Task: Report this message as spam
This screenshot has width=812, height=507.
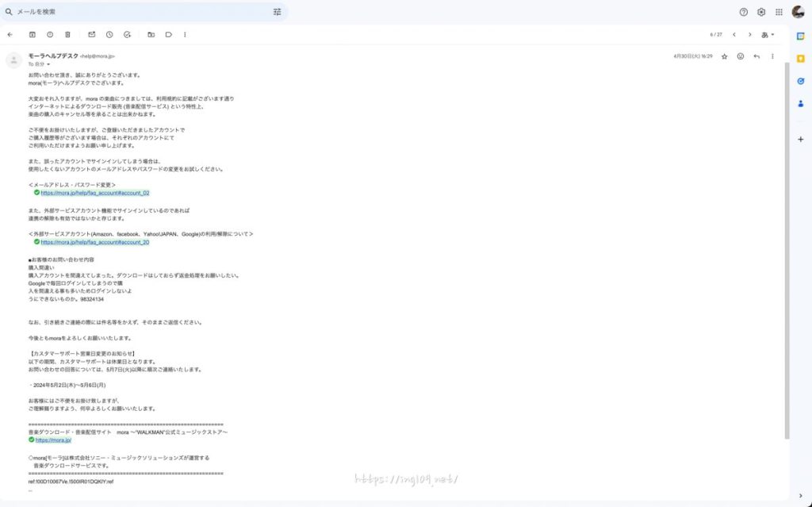Action: pyautogui.click(x=50, y=35)
